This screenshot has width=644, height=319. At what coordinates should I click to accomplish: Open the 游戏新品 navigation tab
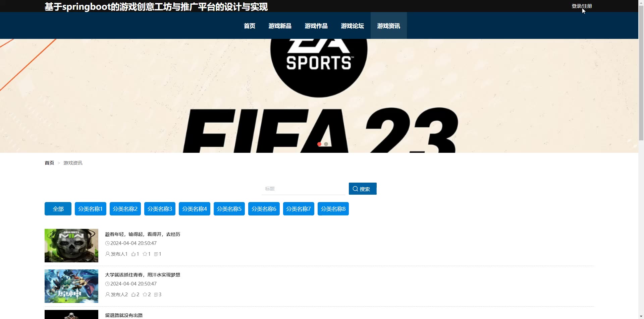280,26
